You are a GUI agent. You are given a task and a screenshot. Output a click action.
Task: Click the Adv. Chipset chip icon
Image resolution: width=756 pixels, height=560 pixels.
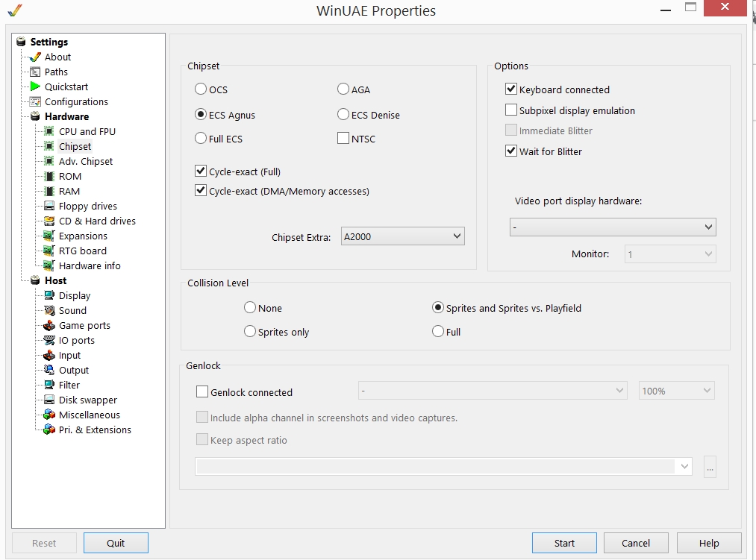49,162
